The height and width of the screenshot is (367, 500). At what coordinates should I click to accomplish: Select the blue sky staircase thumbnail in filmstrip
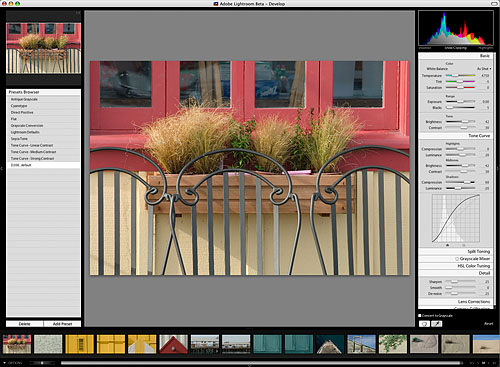[361, 344]
